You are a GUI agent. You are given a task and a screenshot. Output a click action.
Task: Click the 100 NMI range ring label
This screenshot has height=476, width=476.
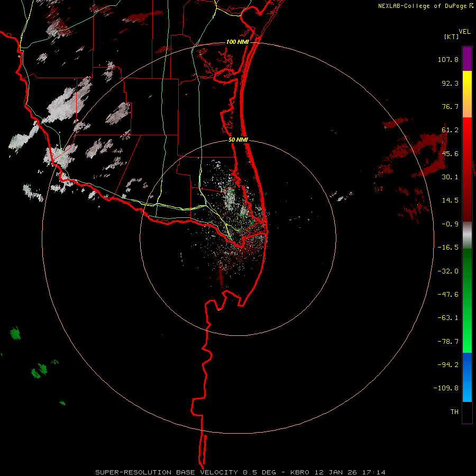(237, 42)
